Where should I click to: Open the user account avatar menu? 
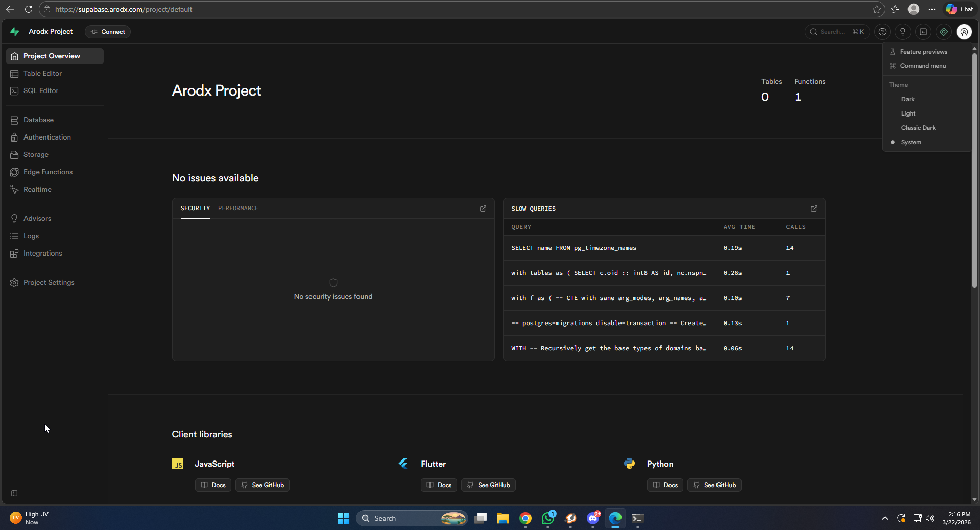pos(964,32)
